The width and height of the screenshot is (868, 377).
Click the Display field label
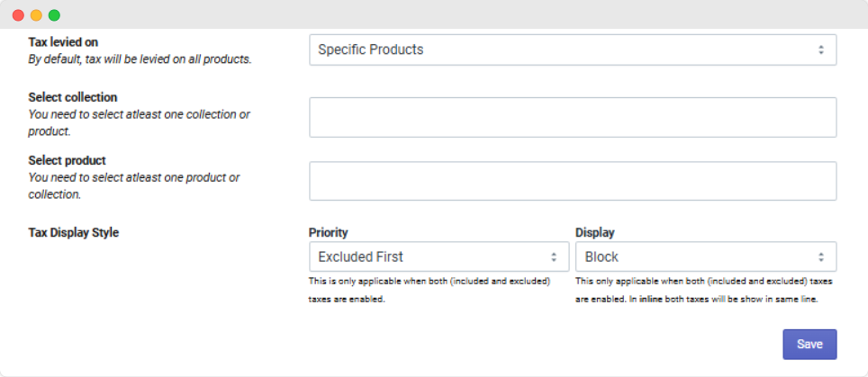594,232
